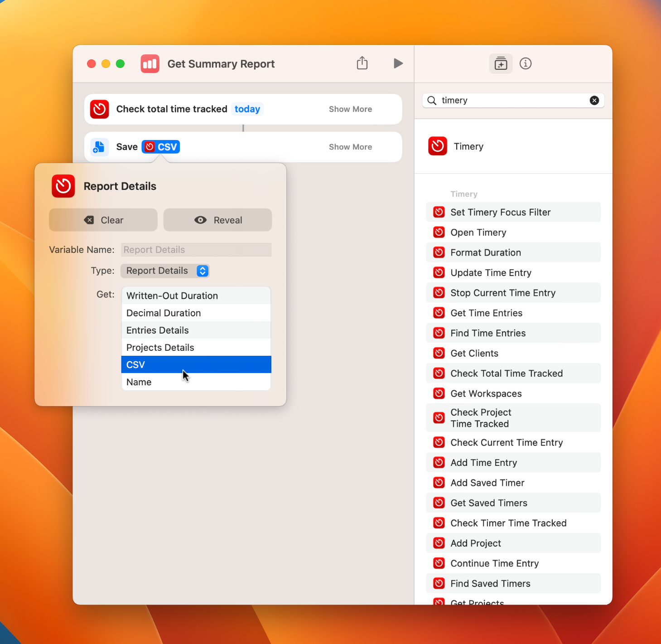Click the Variable Name text field

(196, 250)
